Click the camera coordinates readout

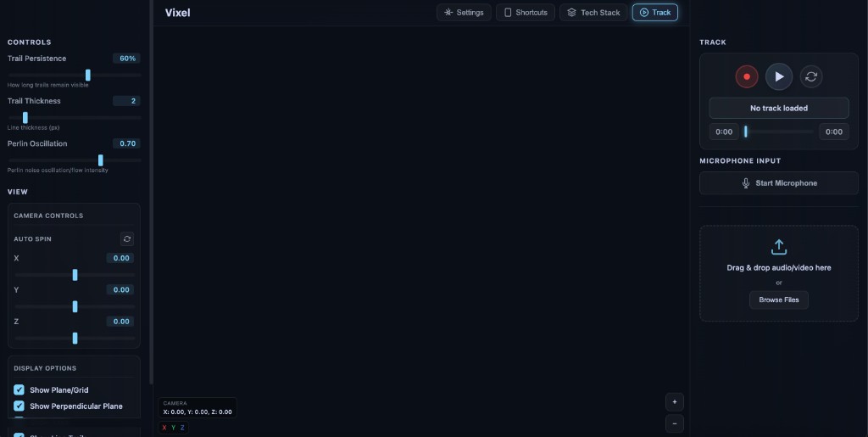[x=198, y=407]
